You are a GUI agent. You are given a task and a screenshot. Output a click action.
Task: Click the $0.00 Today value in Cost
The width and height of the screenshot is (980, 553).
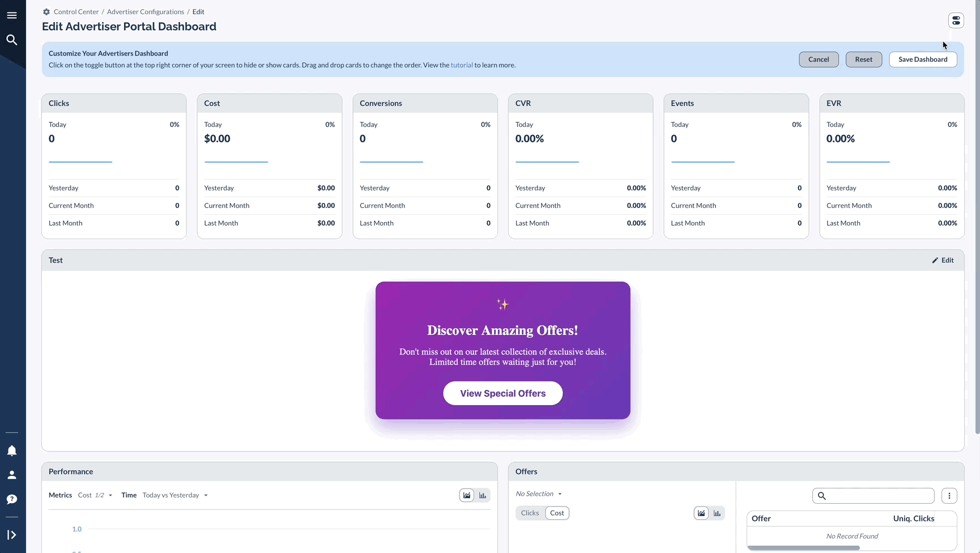point(217,139)
